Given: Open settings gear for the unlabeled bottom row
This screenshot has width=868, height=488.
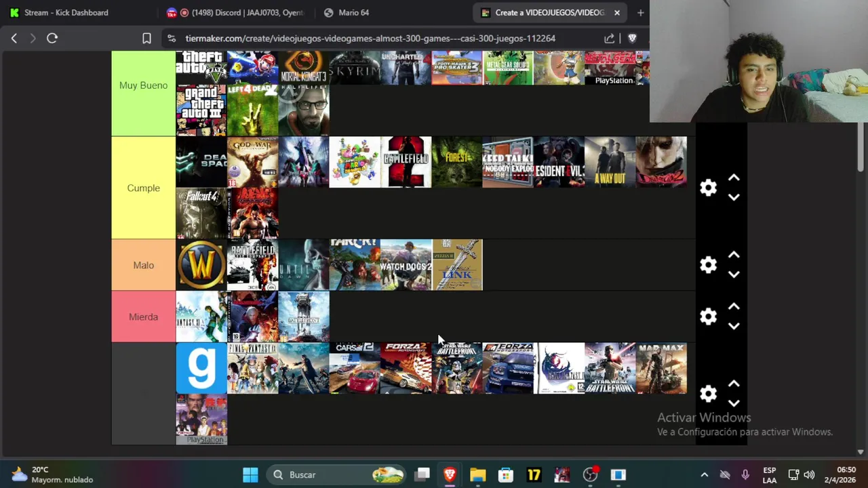Looking at the screenshot, I should 708,394.
